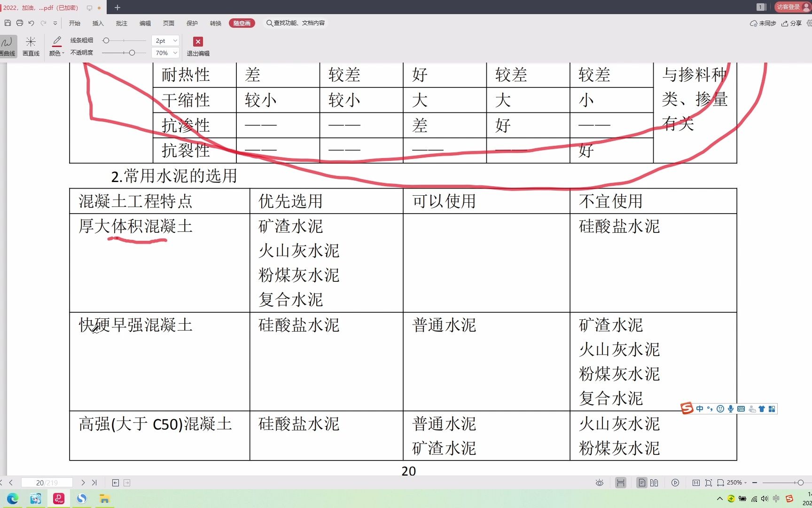Open the 编辑 menu tab
The image size is (812, 508).
coord(145,23)
